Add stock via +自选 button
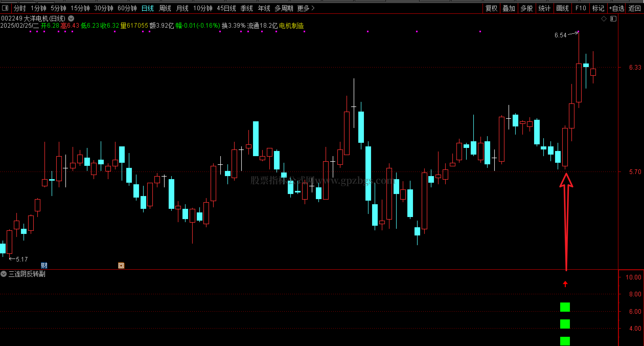The image size is (644, 346). click(x=616, y=8)
